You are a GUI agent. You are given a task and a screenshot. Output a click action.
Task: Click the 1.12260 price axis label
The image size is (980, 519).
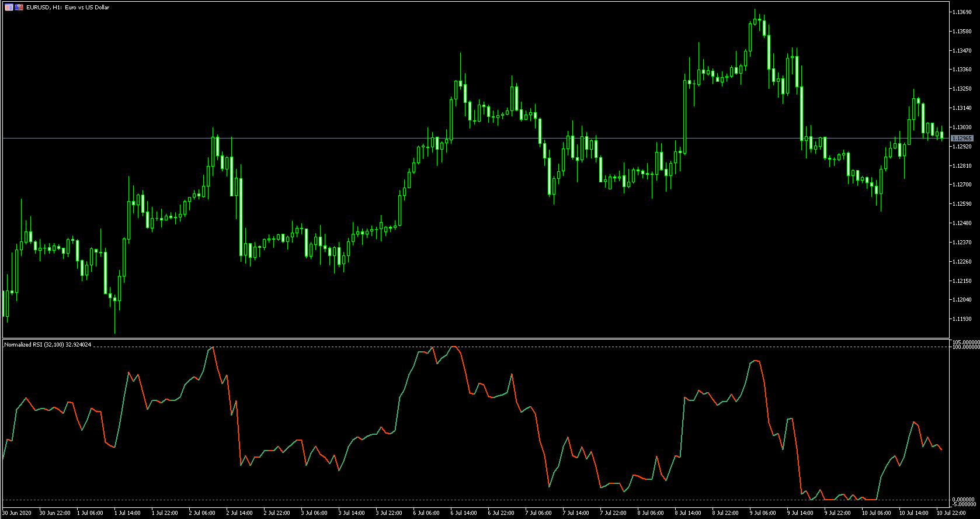click(x=962, y=262)
